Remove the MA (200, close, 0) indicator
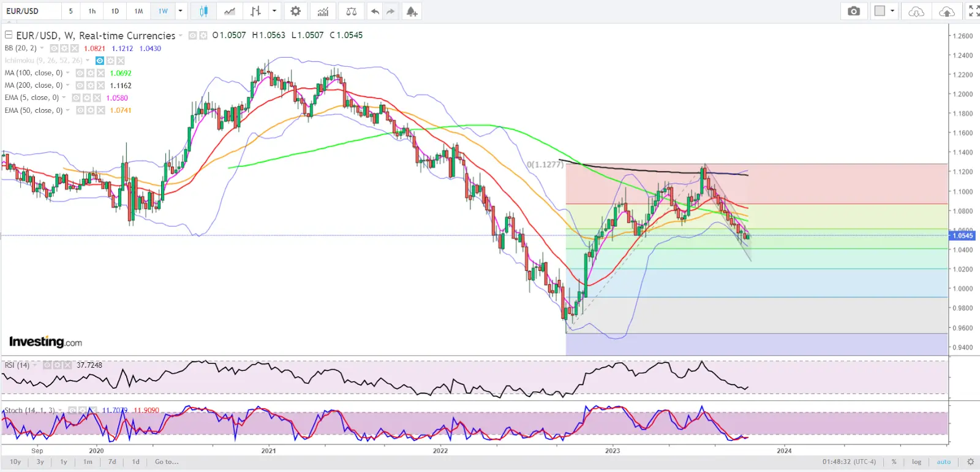 (x=100, y=85)
